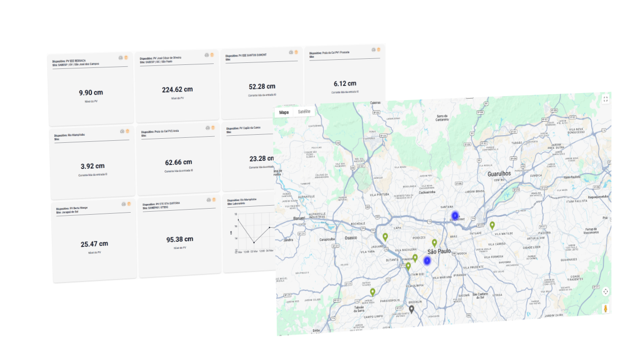Delete the PV EEE RESSACA card
The width and height of the screenshot is (644, 362).
126,57
